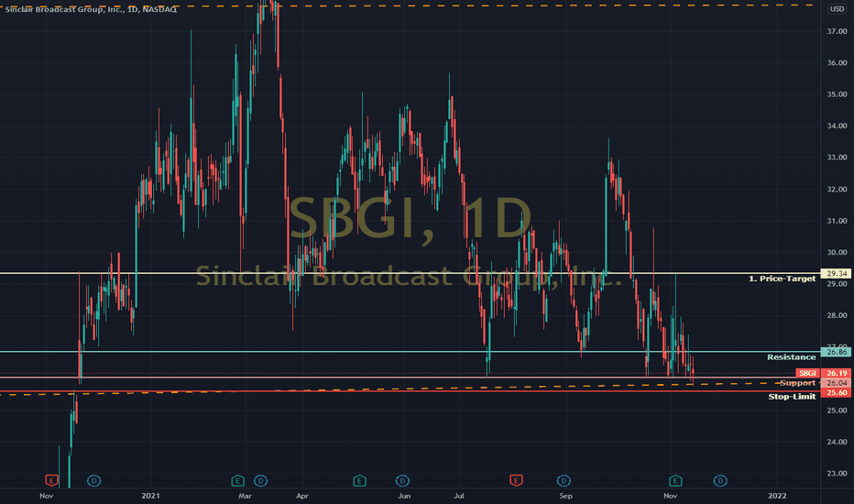The width and height of the screenshot is (854, 504).
Task: Open the USD currency selector
Action: (x=837, y=9)
